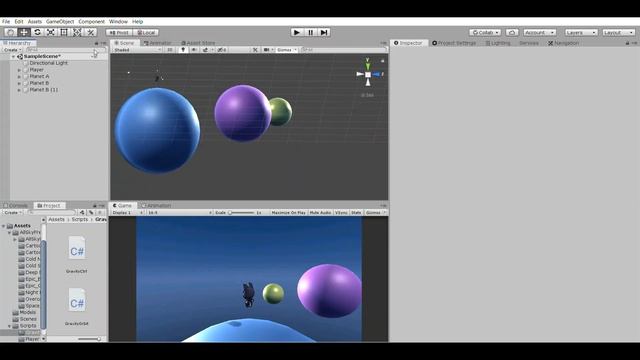Open the Component menu
Viewport: 640px width, 360px height.
pos(91,21)
